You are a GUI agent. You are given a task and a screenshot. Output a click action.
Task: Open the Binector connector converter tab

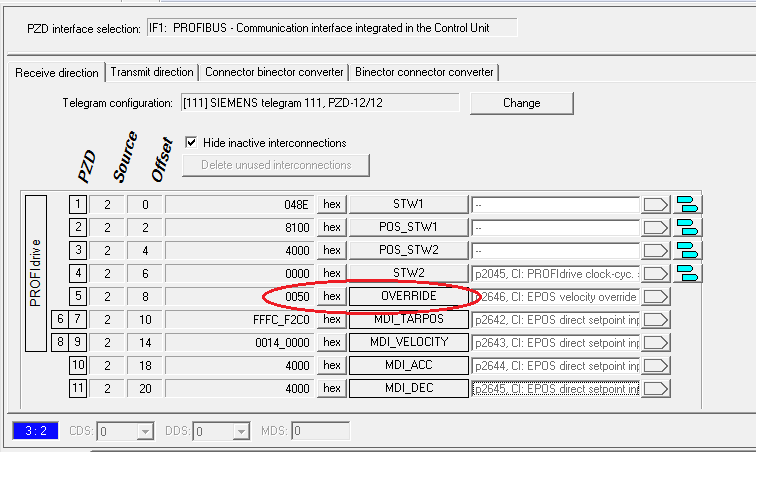pos(424,72)
